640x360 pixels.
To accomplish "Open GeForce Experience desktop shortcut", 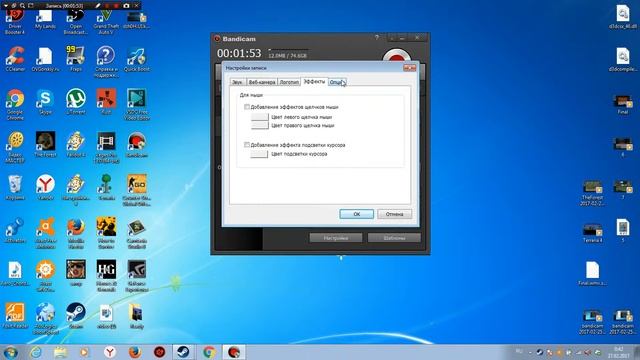I will tap(137, 276).
